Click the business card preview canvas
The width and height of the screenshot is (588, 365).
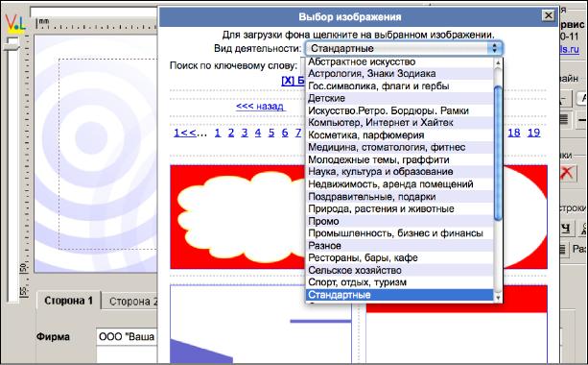(96, 154)
